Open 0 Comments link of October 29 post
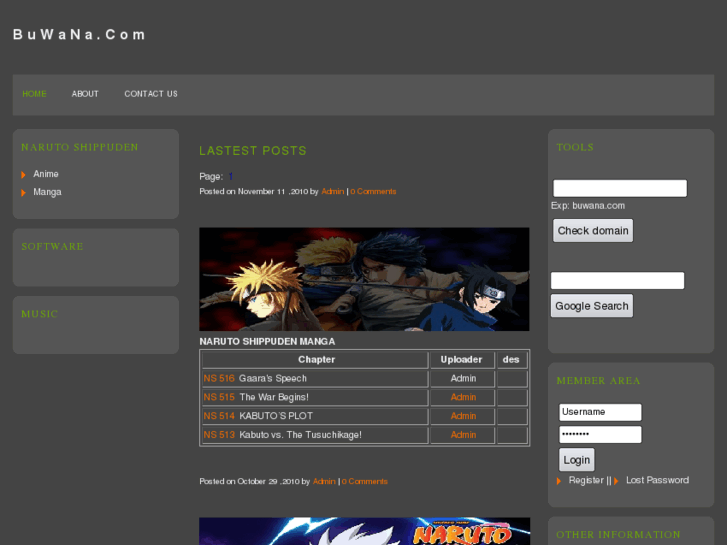The width and height of the screenshot is (727, 545). click(365, 481)
